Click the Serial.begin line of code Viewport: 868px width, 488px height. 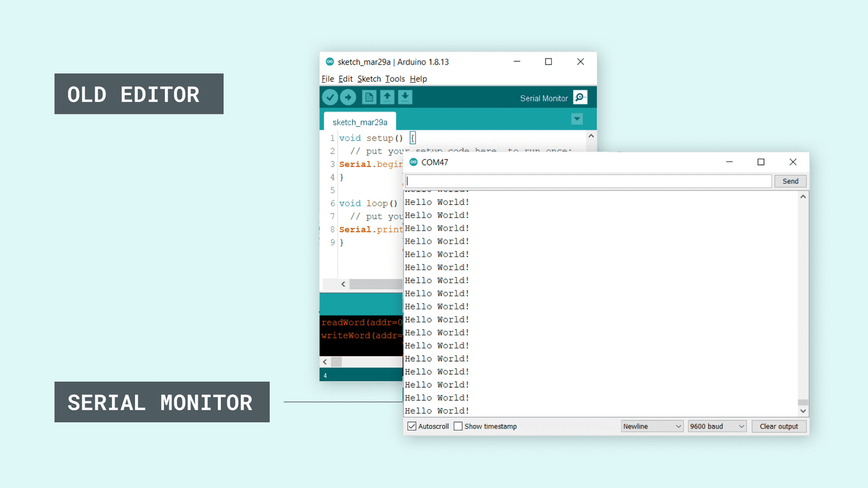[x=371, y=164]
